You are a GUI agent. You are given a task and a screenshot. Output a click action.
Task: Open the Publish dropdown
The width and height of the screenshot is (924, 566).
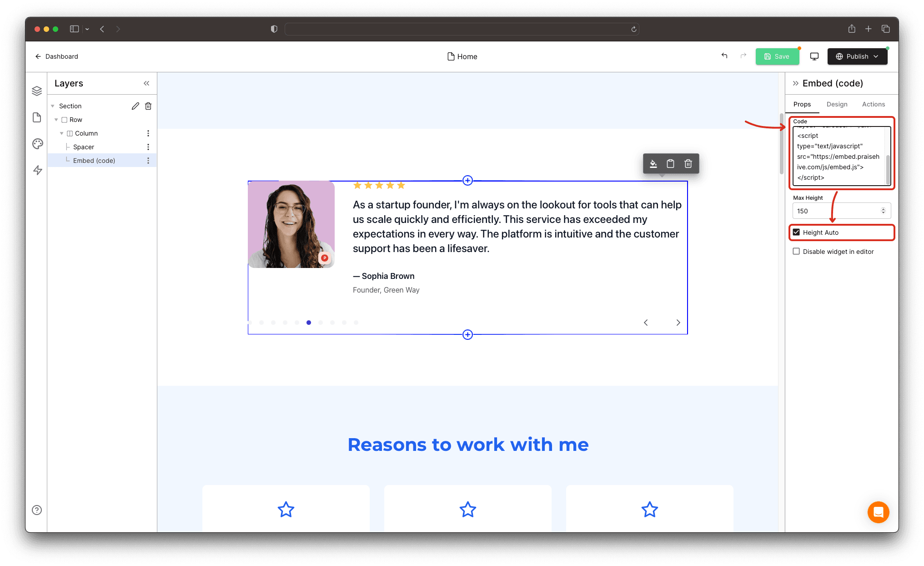857,56
